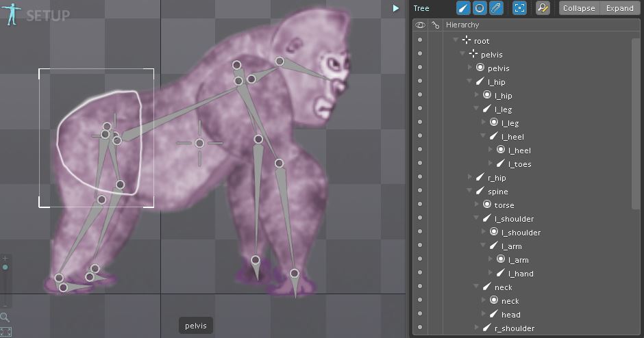
Task: Expand the l_toes bone arrow
Action: 490,164
